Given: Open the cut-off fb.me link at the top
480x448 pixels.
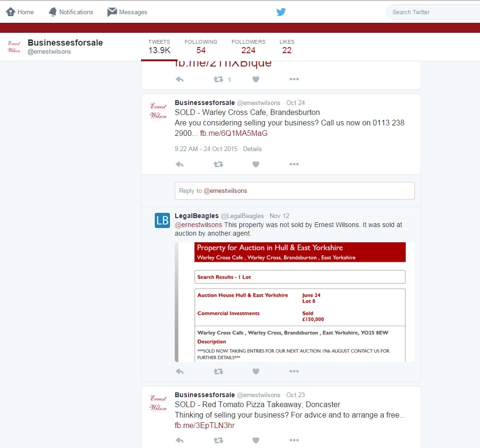Looking at the screenshot, I should click(x=223, y=64).
